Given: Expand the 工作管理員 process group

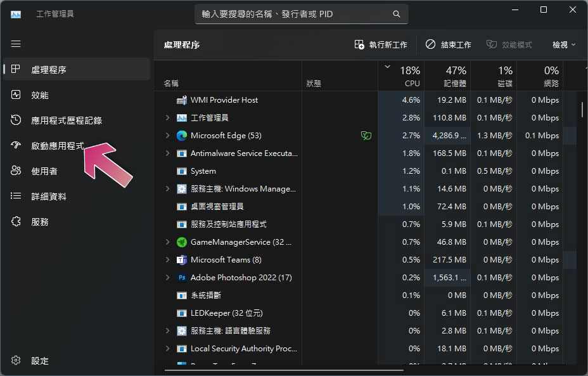Looking at the screenshot, I should [x=167, y=118].
